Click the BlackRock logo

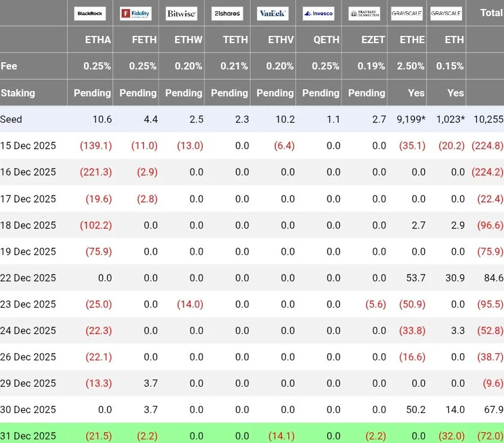(x=90, y=13)
